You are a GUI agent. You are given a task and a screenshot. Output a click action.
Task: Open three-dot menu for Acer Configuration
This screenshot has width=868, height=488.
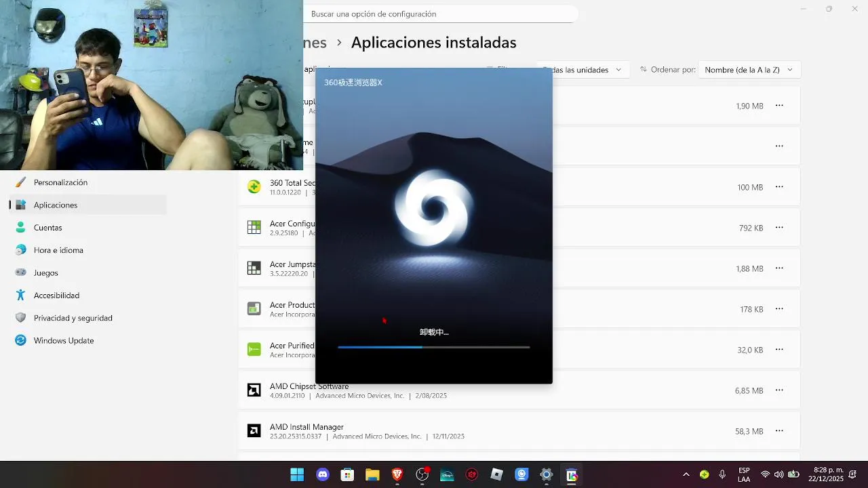click(779, 228)
